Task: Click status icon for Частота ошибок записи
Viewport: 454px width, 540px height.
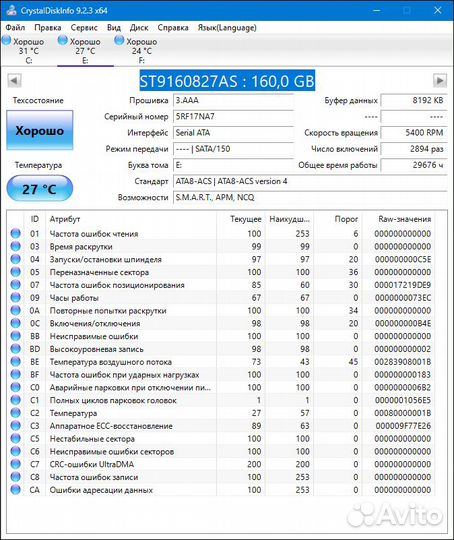Action: click(x=16, y=477)
